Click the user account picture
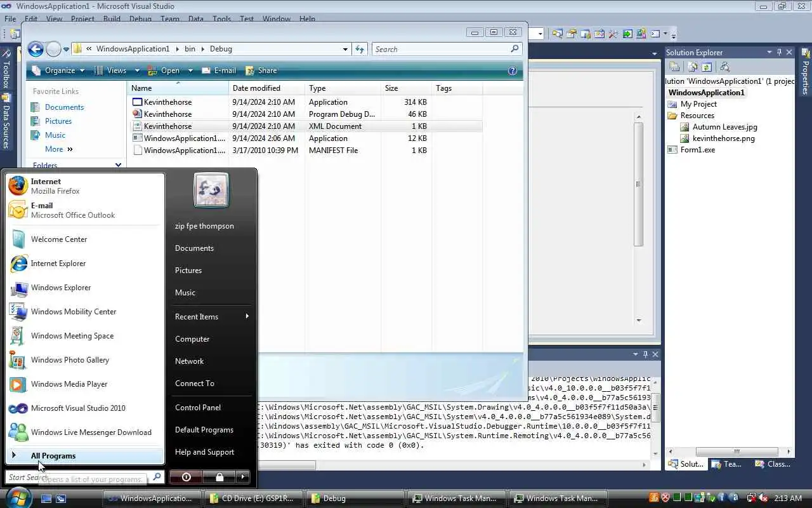The image size is (812, 508). point(211,190)
